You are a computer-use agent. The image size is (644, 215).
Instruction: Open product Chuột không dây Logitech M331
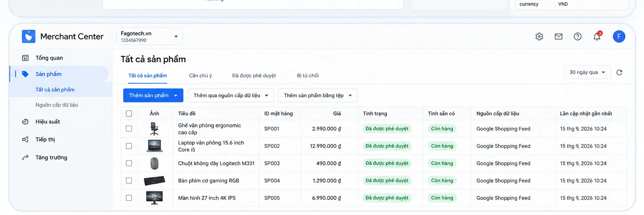click(x=216, y=163)
